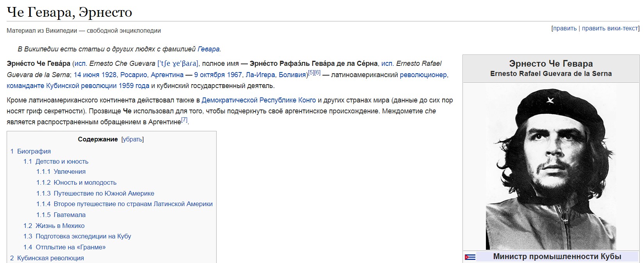Go to subsection '1.1.1 Увлечения'

[61, 171]
